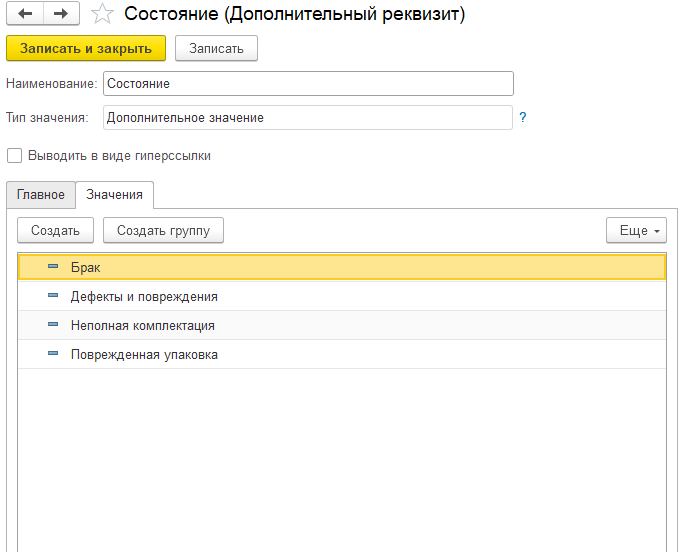The image size is (696, 552).
Task: Select the Неполная комплектация row
Action: click(x=342, y=325)
